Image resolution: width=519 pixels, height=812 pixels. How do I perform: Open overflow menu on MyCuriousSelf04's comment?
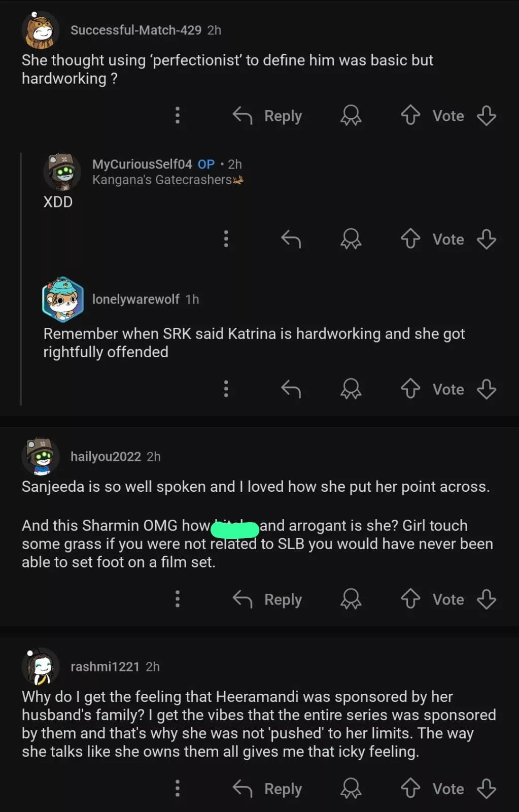point(226,239)
